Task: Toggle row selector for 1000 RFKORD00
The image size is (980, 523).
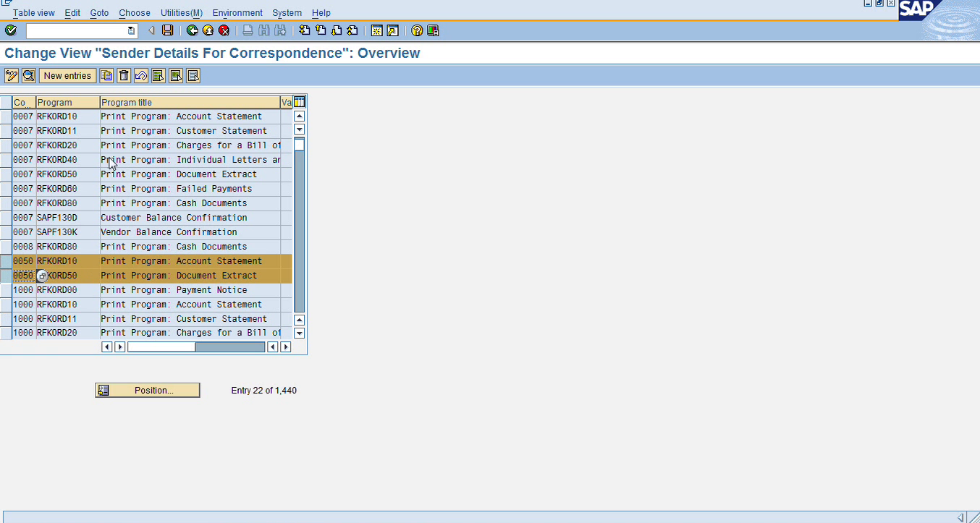Action: click(6, 290)
